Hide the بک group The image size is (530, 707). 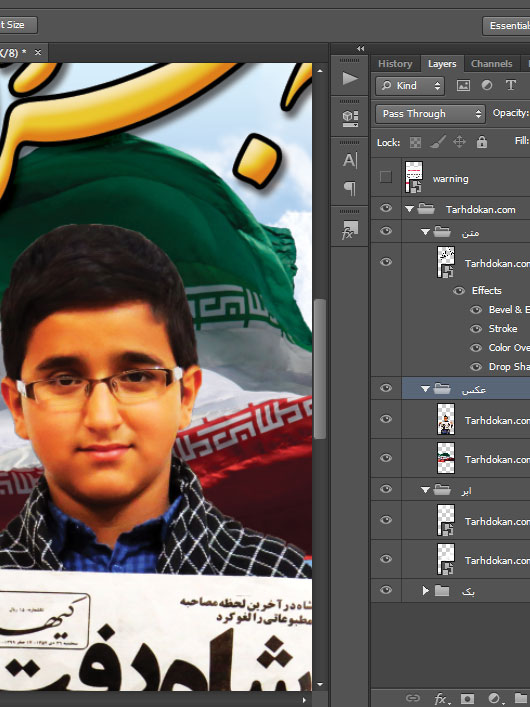tap(386, 590)
